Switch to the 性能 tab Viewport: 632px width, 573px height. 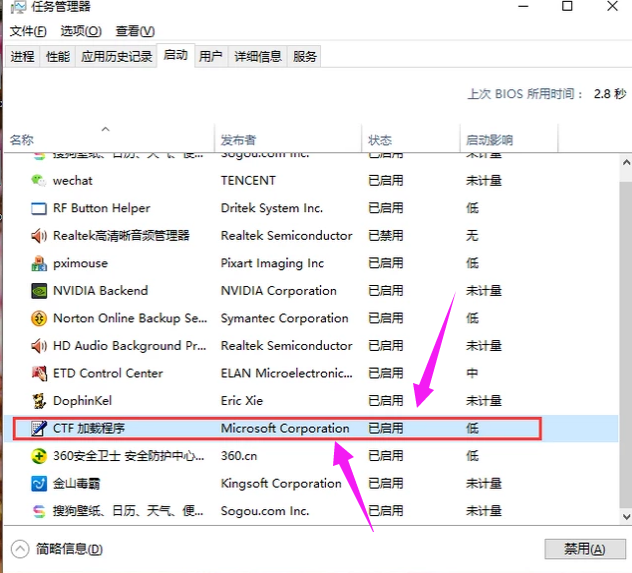point(58,57)
